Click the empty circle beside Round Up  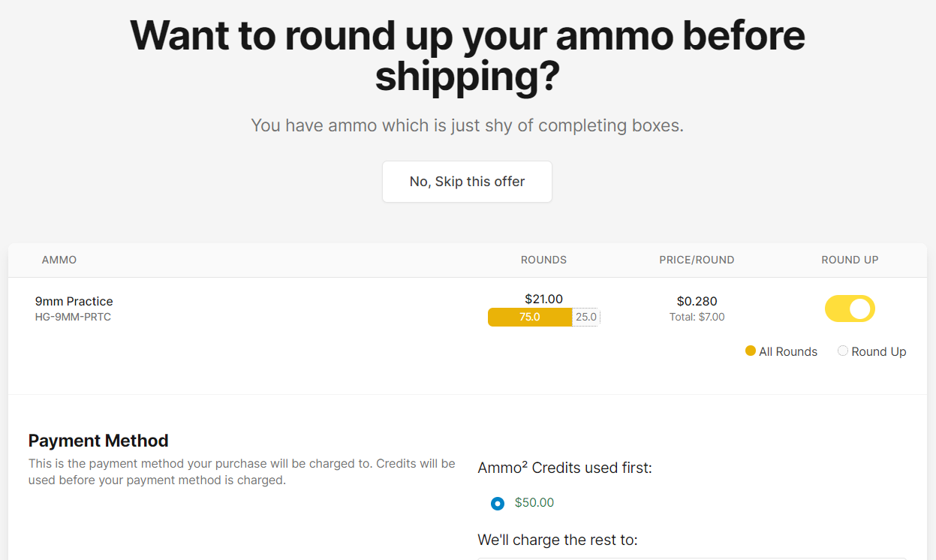click(842, 351)
